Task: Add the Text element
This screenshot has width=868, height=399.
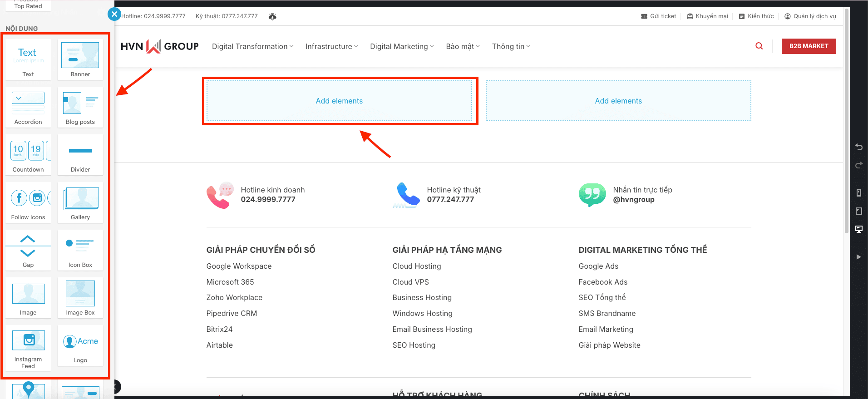Action: (x=28, y=59)
